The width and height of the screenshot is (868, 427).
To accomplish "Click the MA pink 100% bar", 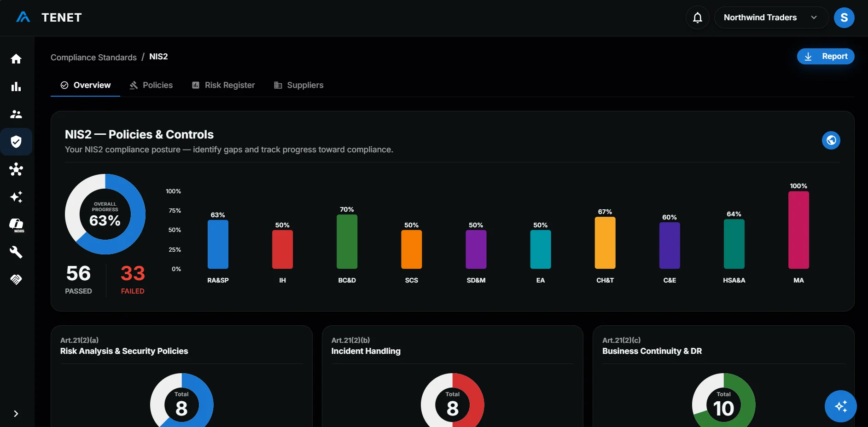I will point(798,230).
